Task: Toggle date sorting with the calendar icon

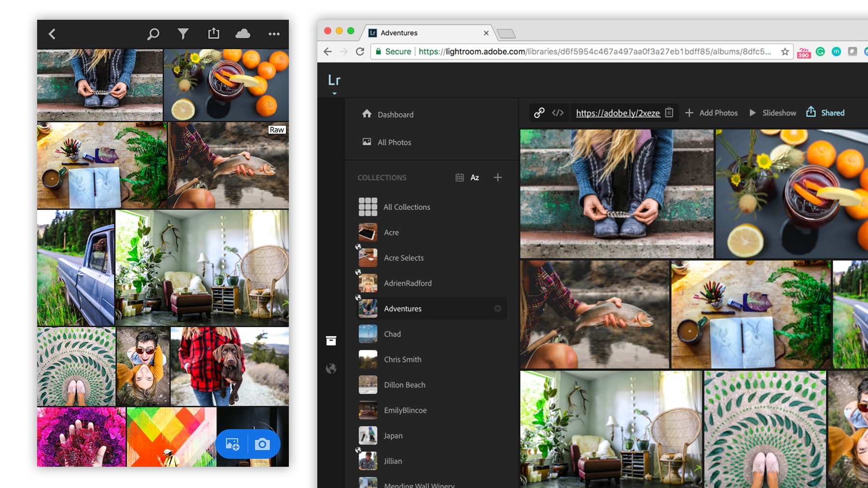Action: (459, 177)
